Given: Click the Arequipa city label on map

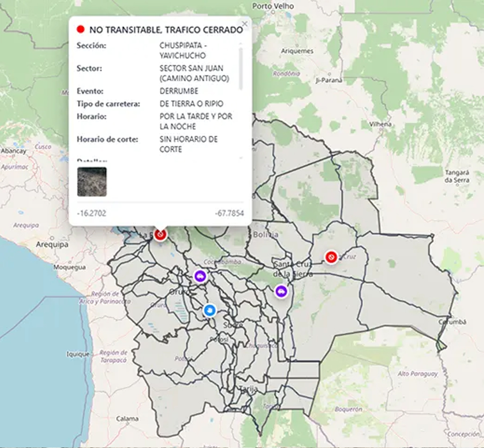Looking at the screenshot, I should pos(52,244).
